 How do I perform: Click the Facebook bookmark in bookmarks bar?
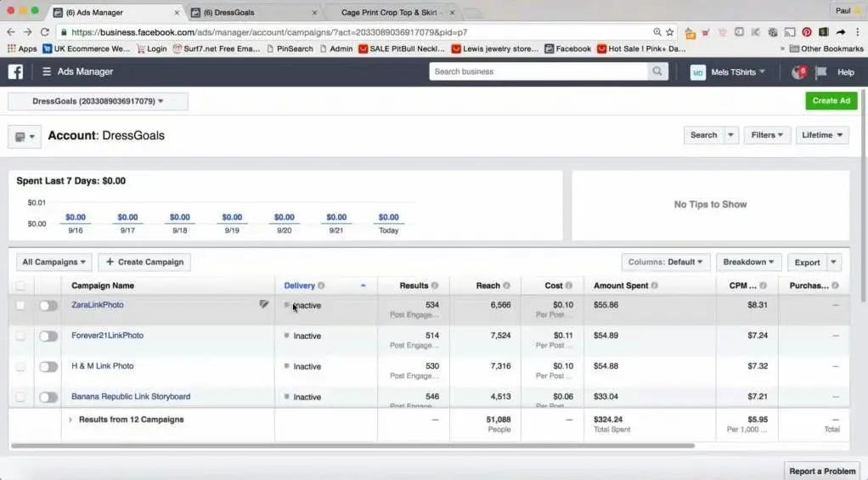point(568,48)
